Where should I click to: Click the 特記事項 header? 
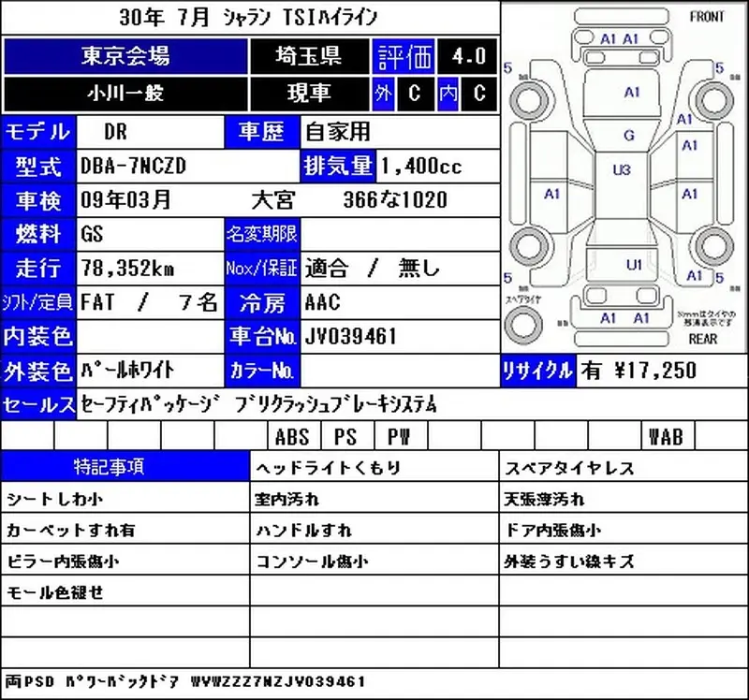click(x=125, y=466)
